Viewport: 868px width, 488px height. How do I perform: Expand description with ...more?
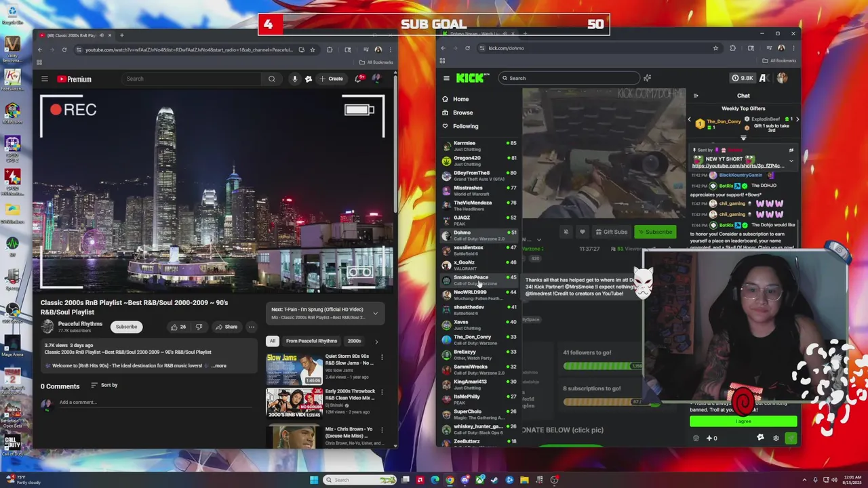coord(218,366)
